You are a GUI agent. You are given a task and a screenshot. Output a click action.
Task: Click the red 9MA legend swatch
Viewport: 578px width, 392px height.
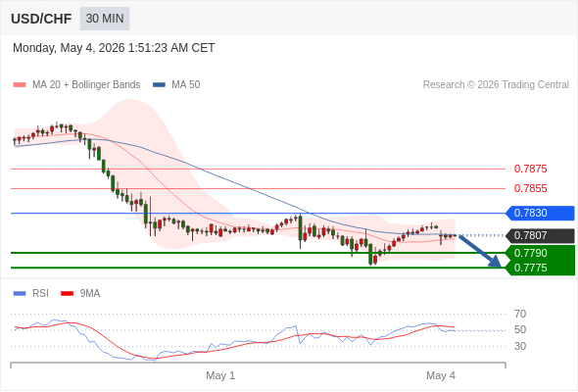pyautogui.click(x=67, y=294)
